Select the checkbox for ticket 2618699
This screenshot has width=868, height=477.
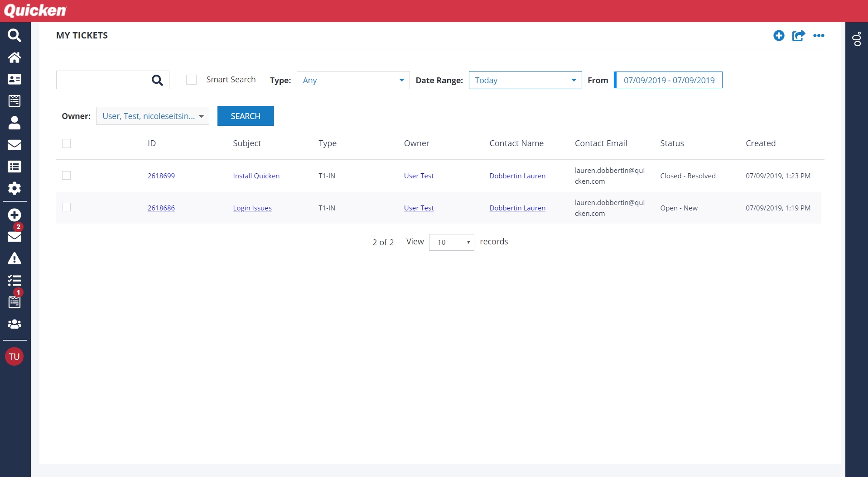67,176
